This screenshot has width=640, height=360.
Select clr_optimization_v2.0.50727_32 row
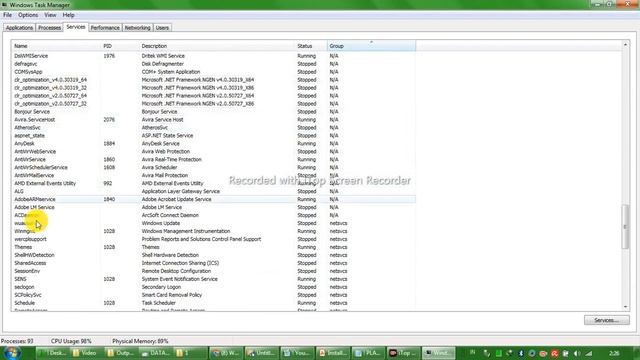[213, 104]
